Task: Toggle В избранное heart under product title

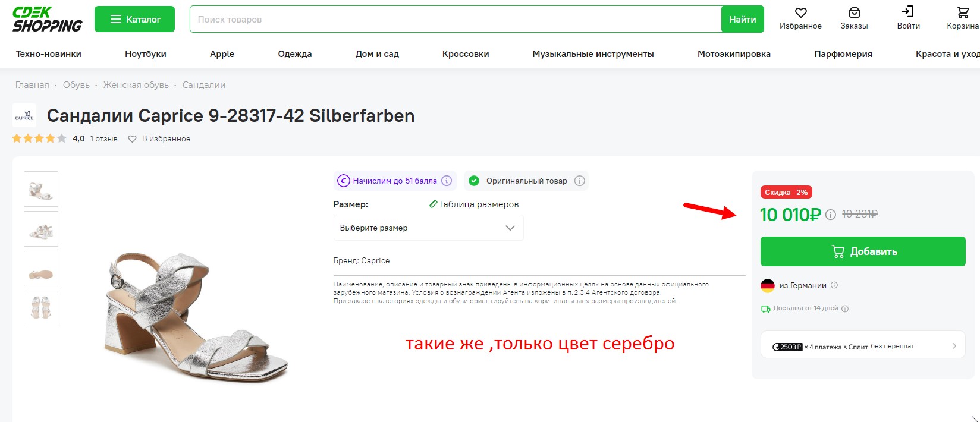Action: coord(133,139)
